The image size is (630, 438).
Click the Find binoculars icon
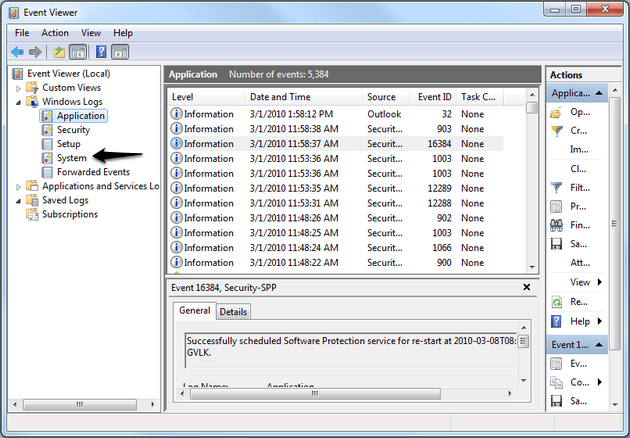click(x=556, y=225)
